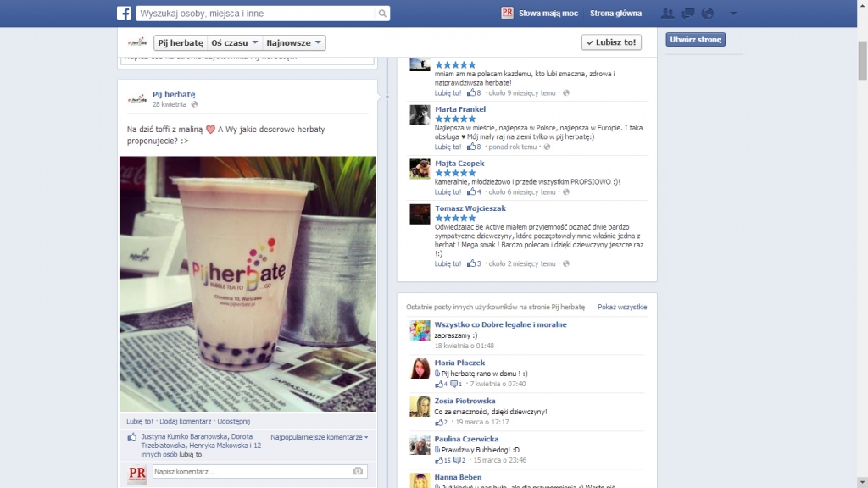
Task: Click the thumbs-up icon under Marta Frankel's review
Action: 471,147
